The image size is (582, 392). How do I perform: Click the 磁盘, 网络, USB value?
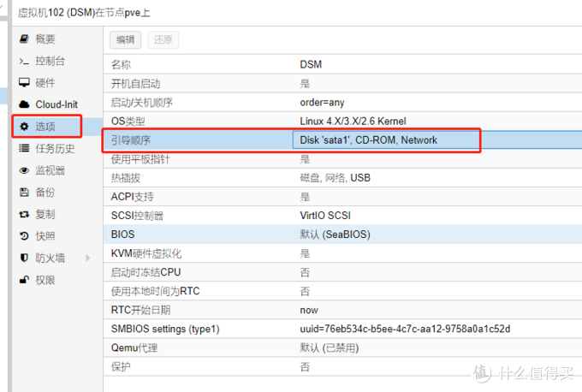336,178
